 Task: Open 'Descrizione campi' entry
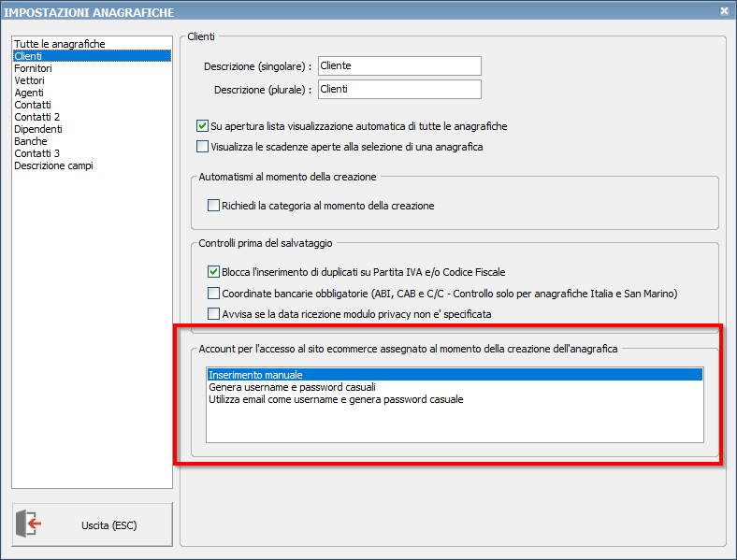pyautogui.click(x=53, y=165)
